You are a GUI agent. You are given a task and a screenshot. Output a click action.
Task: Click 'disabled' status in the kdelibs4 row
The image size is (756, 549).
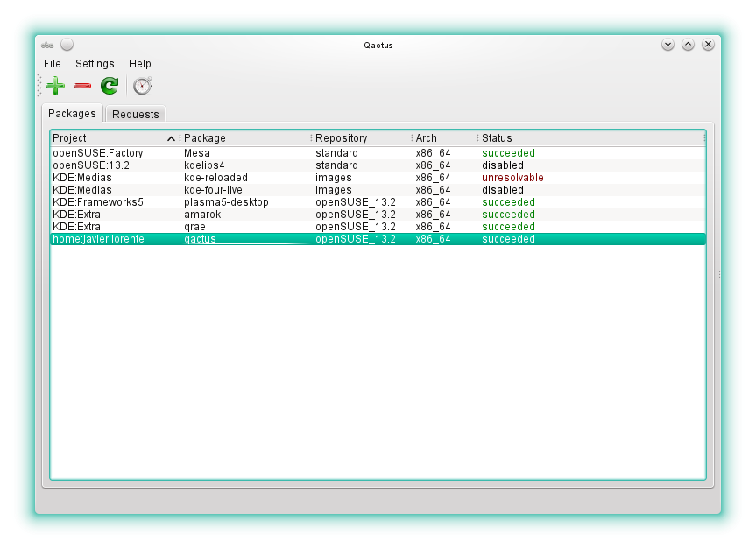pyautogui.click(x=502, y=165)
